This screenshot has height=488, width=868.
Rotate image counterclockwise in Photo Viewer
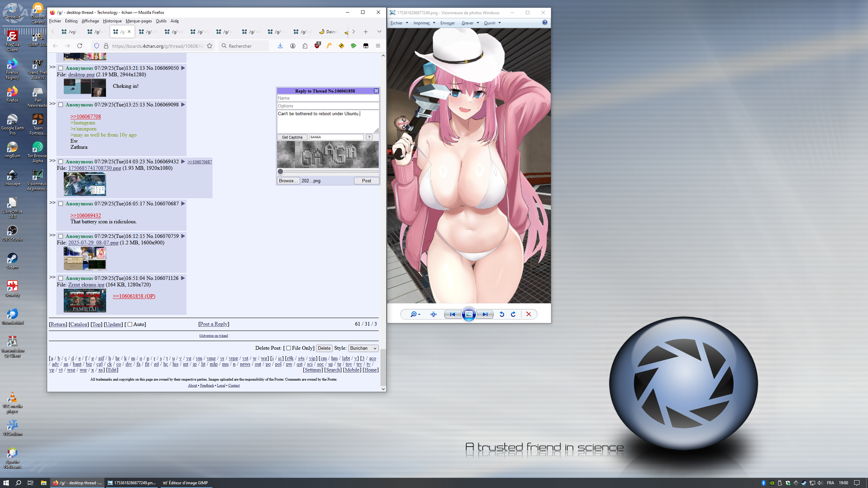point(502,314)
